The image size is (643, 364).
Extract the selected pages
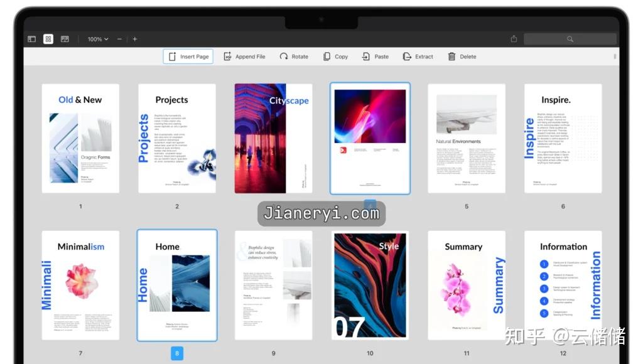[418, 56]
